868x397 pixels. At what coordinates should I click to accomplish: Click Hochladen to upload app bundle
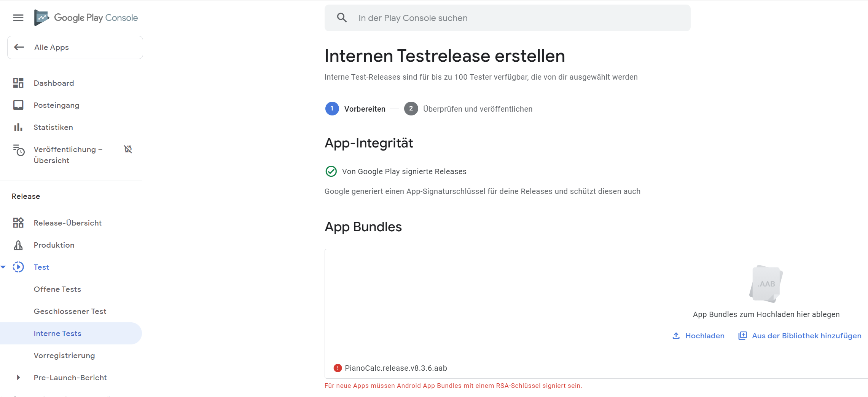tap(699, 336)
